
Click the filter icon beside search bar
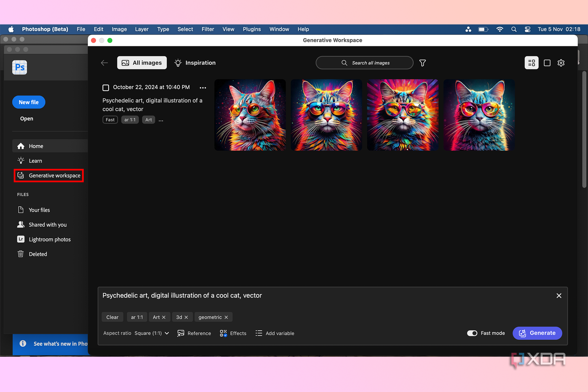pyautogui.click(x=422, y=63)
